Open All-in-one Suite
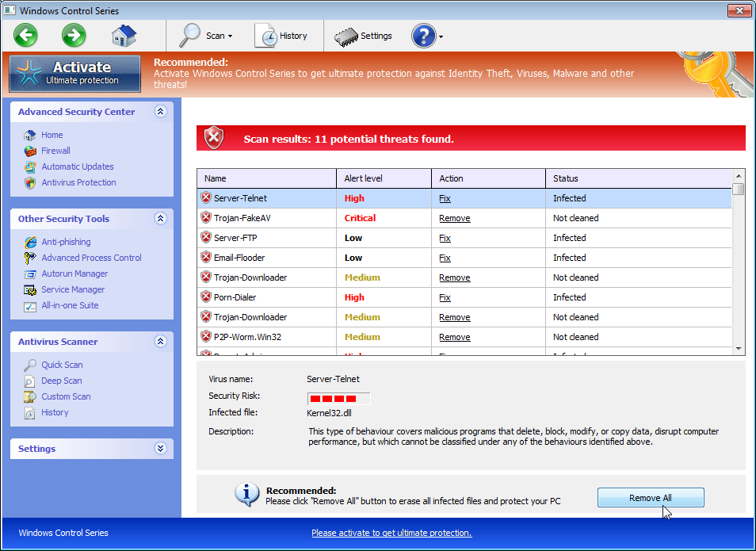756x551 pixels. [x=70, y=306]
